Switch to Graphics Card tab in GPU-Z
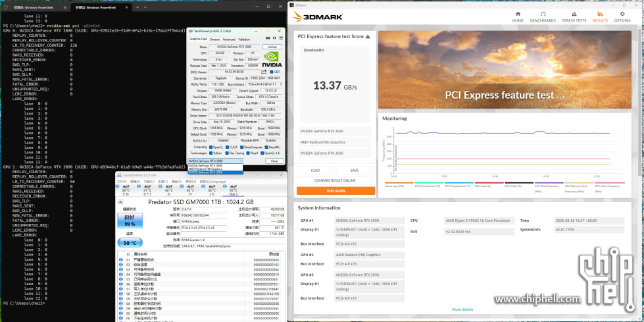644x322 pixels. (x=198, y=39)
